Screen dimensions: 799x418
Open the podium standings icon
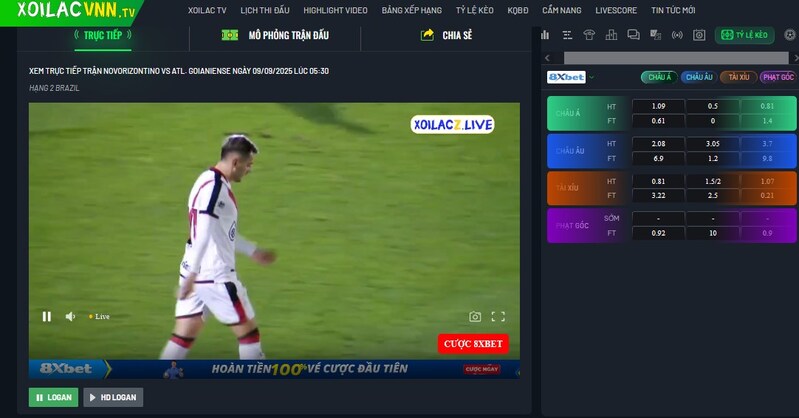pos(611,35)
